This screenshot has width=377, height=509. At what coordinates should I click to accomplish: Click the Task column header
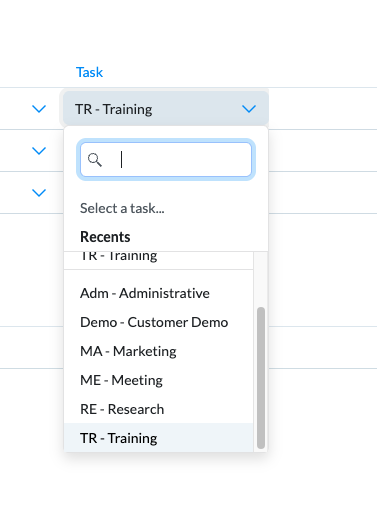tap(89, 72)
